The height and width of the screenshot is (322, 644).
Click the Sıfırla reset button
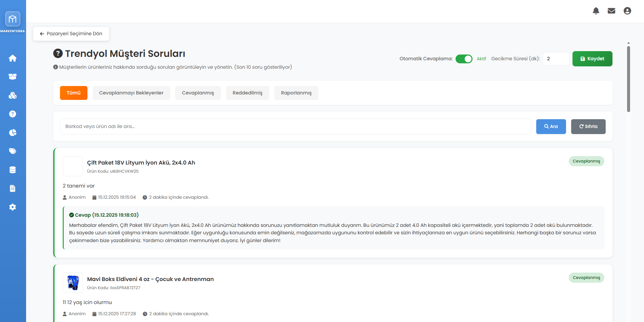pyautogui.click(x=588, y=127)
